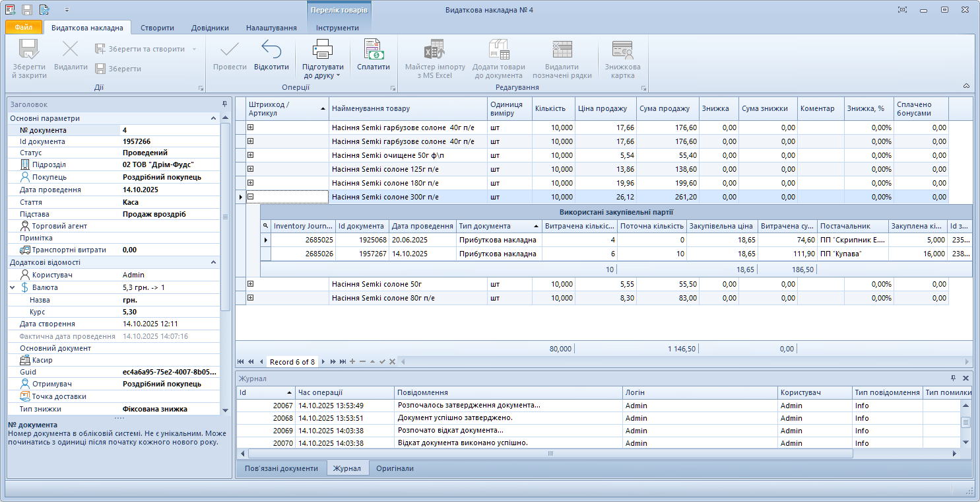Open the Файл menu

(x=24, y=28)
